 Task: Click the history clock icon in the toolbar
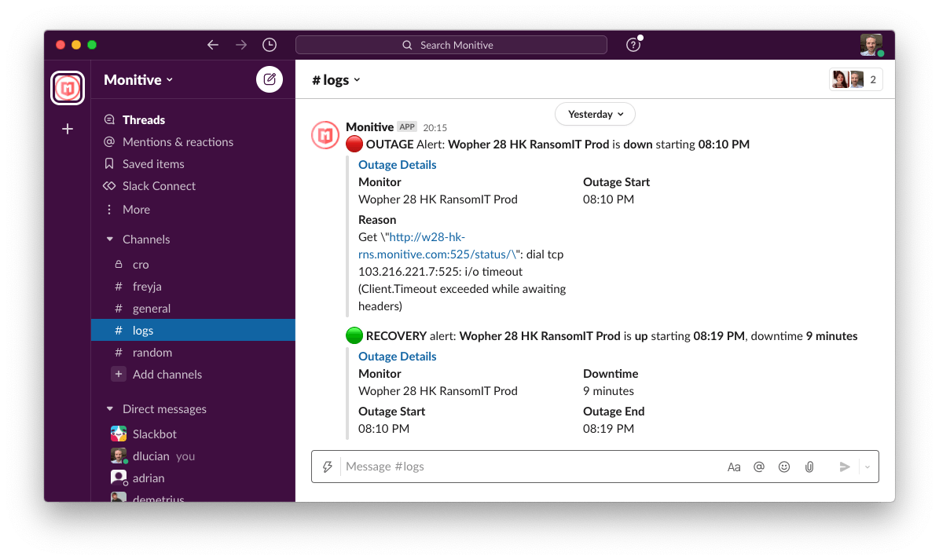(270, 45)
